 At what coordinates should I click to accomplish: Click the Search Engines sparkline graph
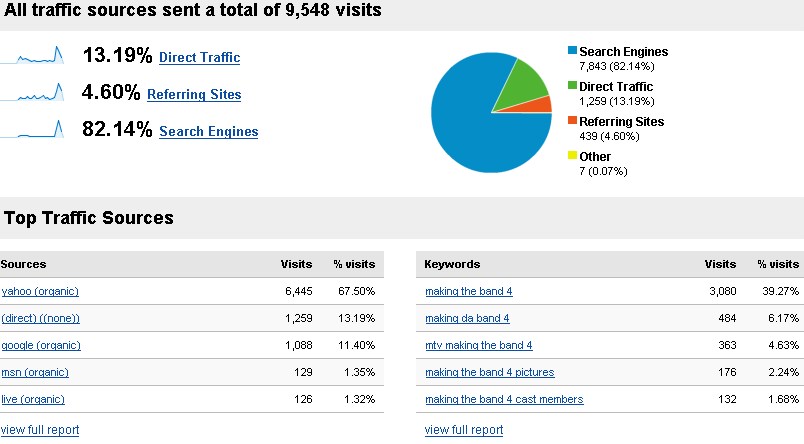coord(32,130)
